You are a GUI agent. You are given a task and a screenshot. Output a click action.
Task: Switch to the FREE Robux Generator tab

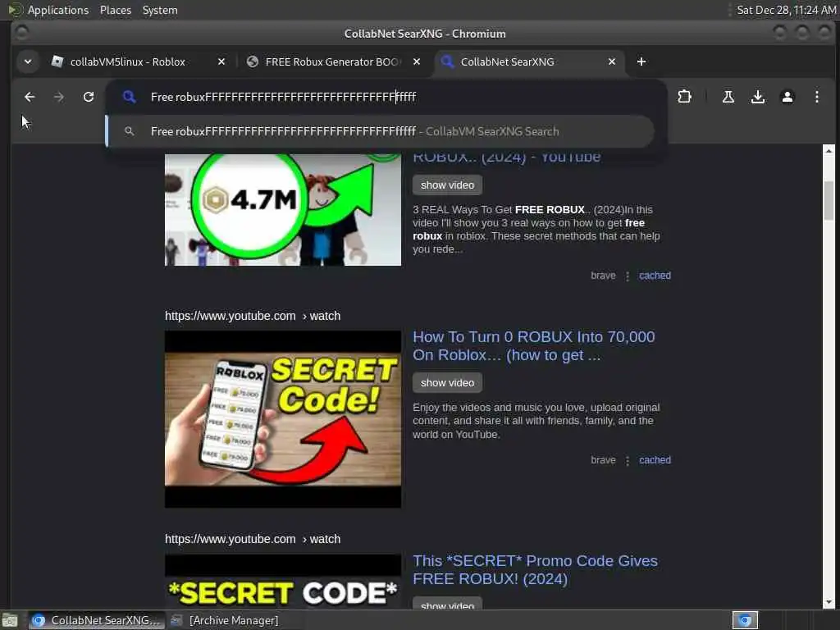332,62
